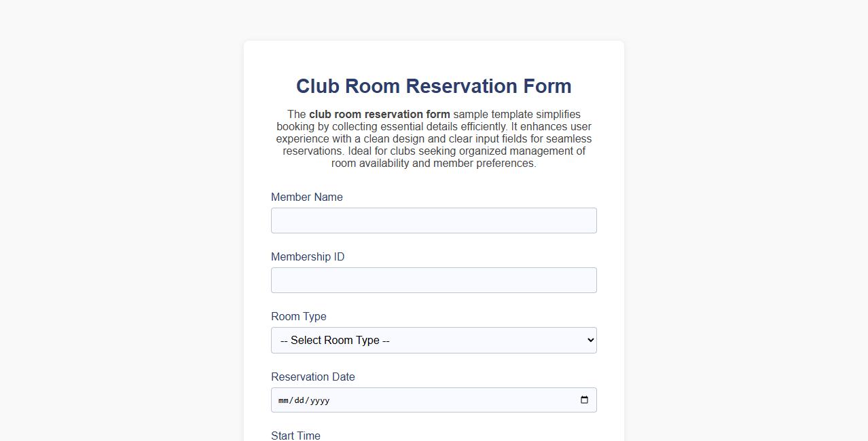
Task: Click the Start Time field label
Action: pyautogui.click(x=295, y=436)
